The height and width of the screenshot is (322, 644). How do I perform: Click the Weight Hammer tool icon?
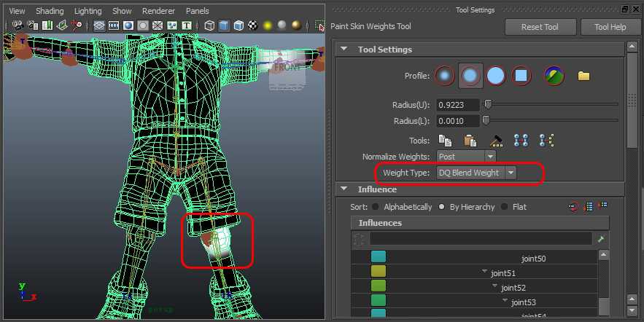pos(497,141)
